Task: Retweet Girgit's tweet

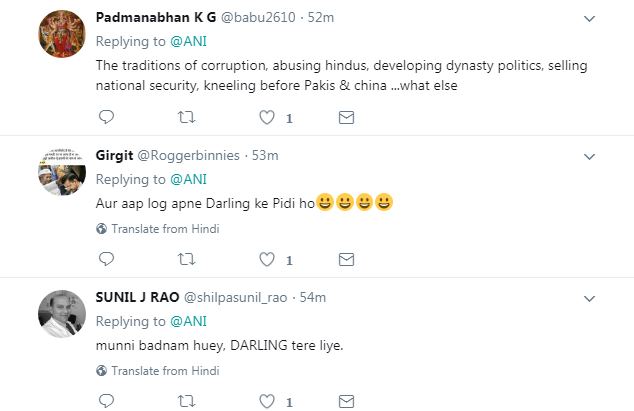Action: [x=185, y=260]
